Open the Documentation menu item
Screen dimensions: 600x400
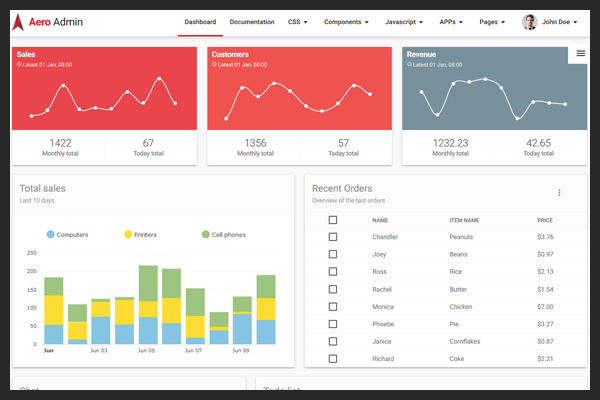(252, 22)
